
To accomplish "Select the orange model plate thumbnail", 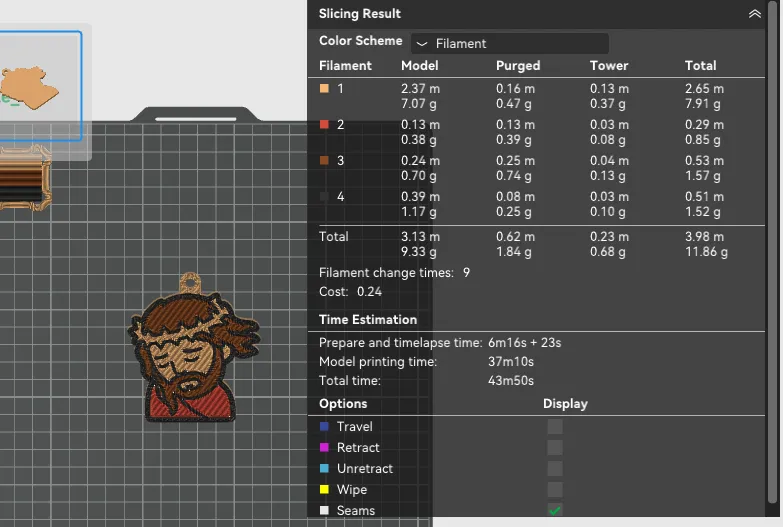I will tap(40, 86).
